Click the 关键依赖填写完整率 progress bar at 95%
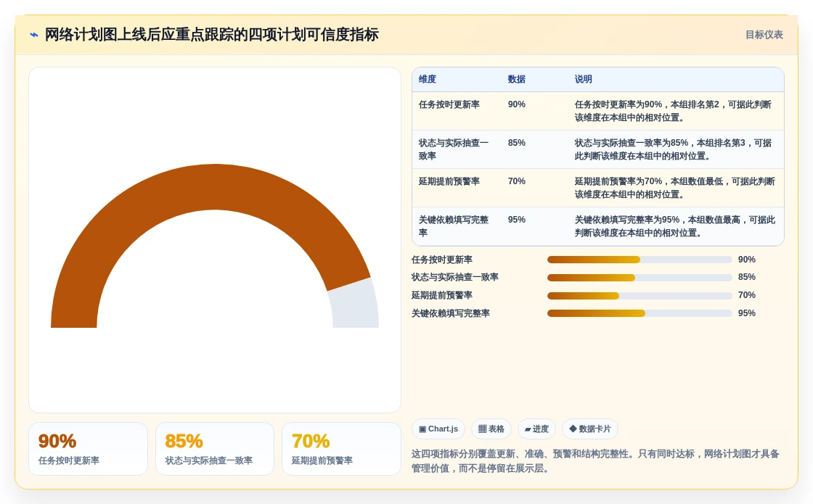Screen dimensions: 813x504 pyautogui.click(x=640, y=313)
